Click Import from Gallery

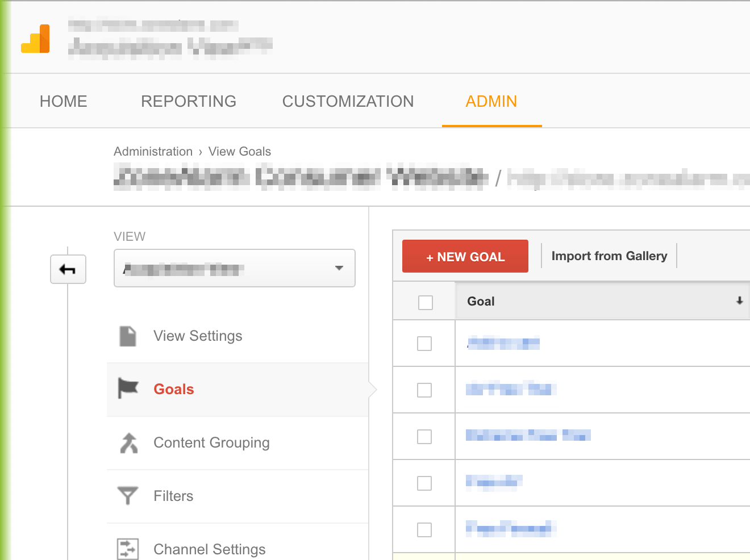[x=609, y=256]
